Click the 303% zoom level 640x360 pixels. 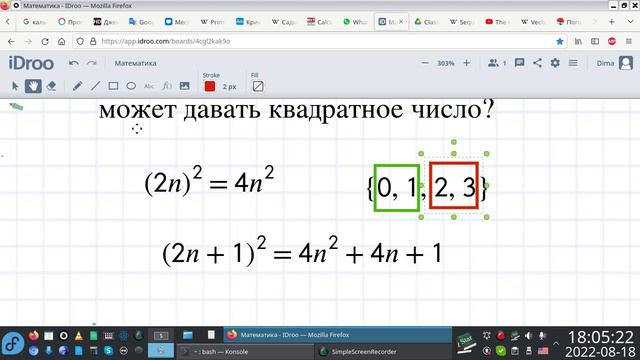(x=445, y=63)
